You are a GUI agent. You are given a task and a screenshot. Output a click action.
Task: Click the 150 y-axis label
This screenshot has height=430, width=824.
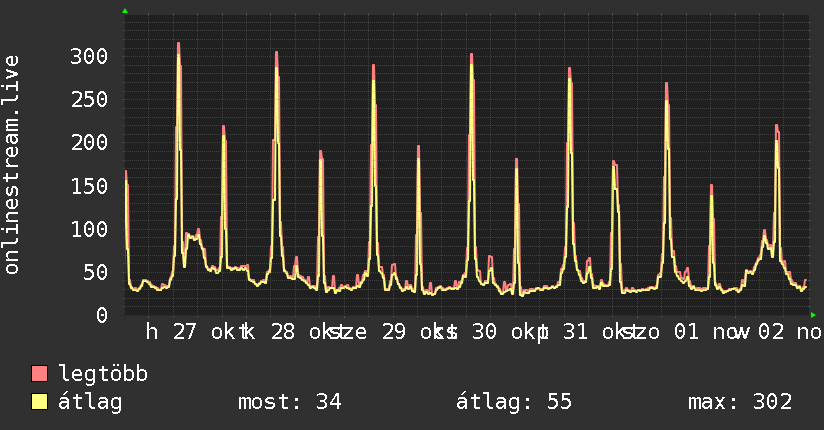(89, 186)
